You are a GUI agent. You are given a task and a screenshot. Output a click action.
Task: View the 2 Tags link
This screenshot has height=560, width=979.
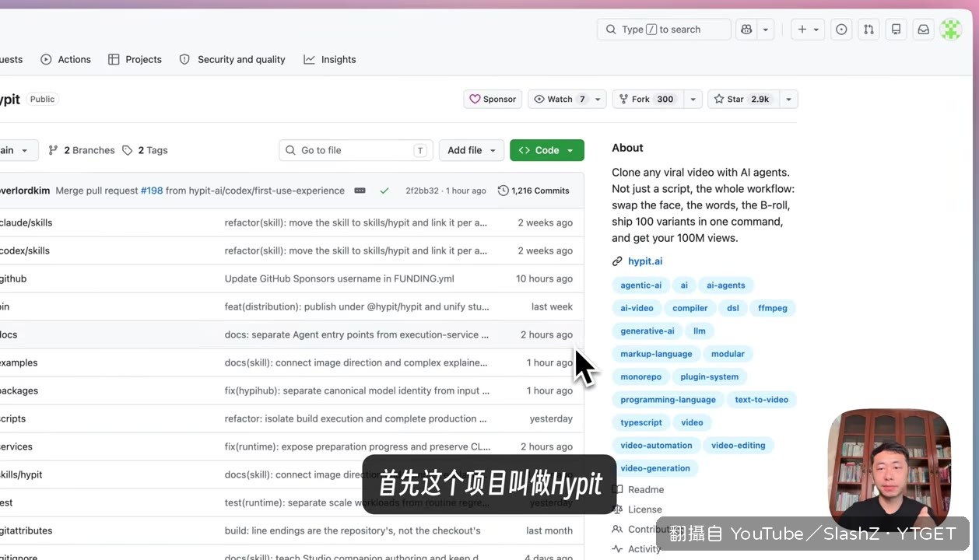(146, 150)
